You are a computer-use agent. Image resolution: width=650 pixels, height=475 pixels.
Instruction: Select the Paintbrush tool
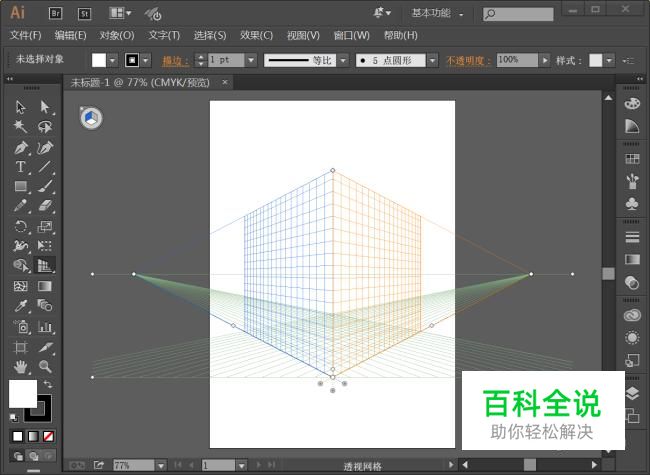(45, 187)
